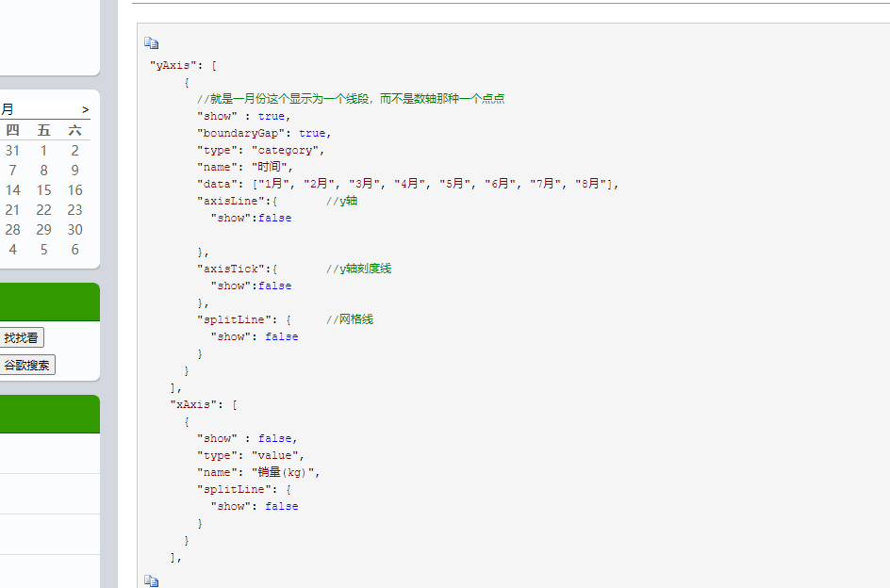890x588 pixels.
Task: Select calendar date 21
Action: click(12, 210)
